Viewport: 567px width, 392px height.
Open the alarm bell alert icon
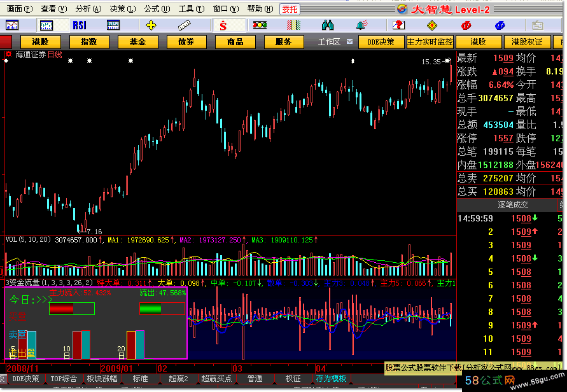coord(361,25)
